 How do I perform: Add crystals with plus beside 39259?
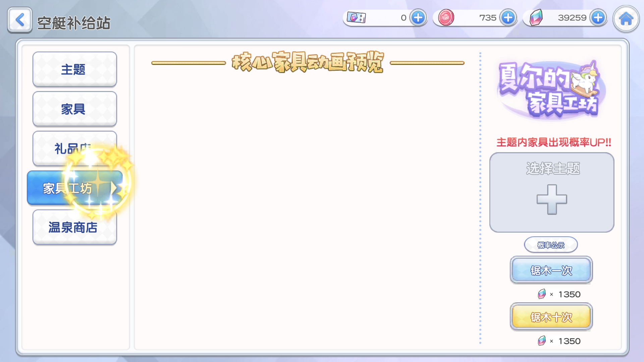coord(598,17)
